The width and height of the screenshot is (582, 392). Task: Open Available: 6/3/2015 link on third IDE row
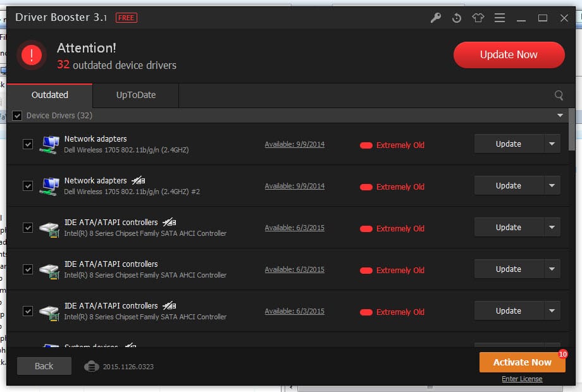(294, 311)
